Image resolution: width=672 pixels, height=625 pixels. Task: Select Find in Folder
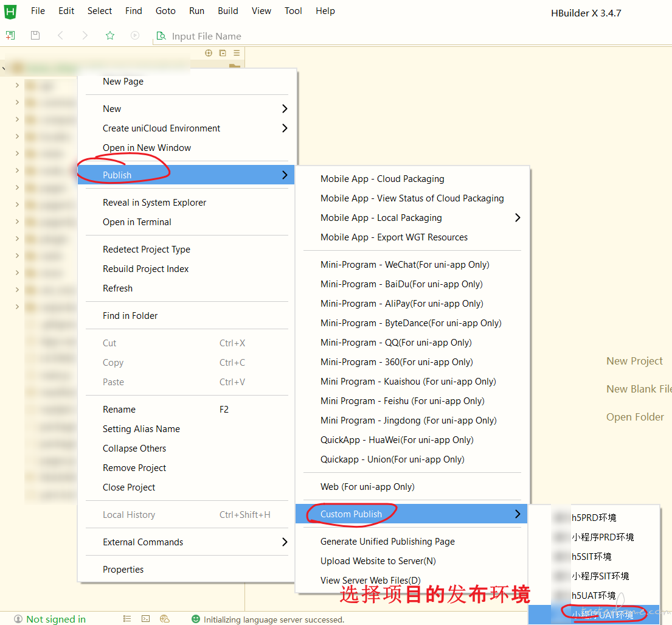[x=130, y=316]
